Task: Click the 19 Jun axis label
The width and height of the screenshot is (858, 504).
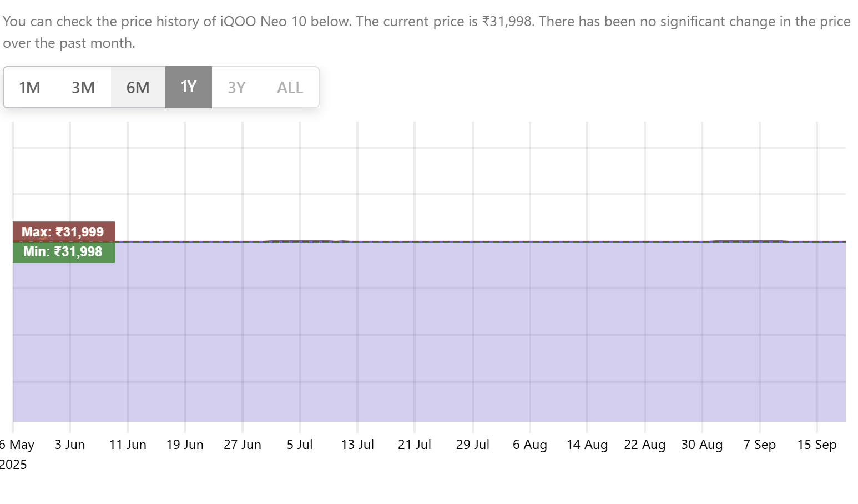Action: 185,445
